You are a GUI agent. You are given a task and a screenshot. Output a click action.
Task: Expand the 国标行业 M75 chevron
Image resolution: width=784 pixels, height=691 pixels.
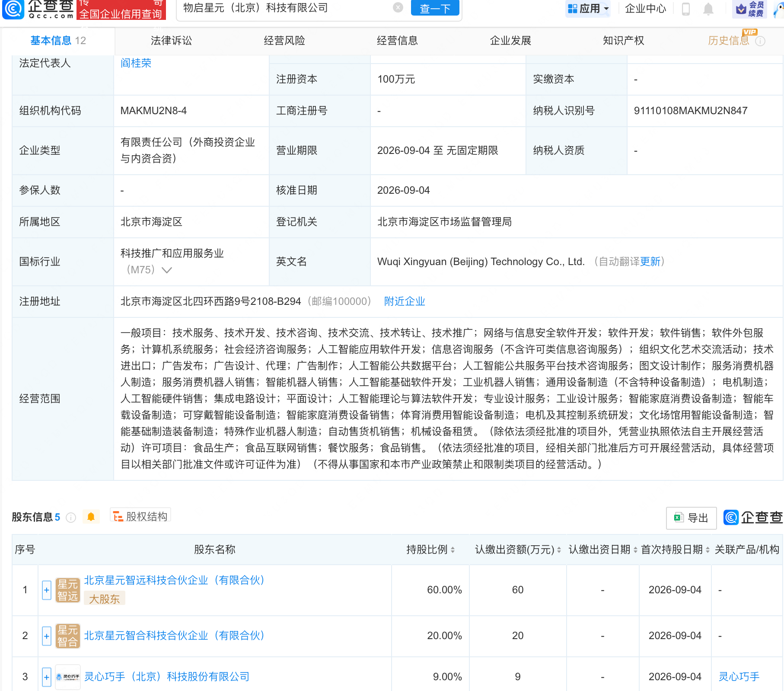tap(167, 270)
